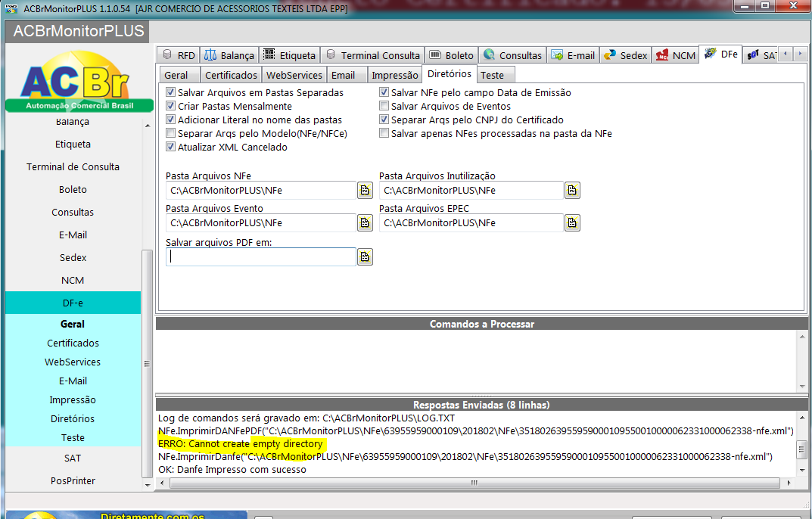
Task: Edit the Pasta Arquivos EPEC path field
Action: [471, 222]
